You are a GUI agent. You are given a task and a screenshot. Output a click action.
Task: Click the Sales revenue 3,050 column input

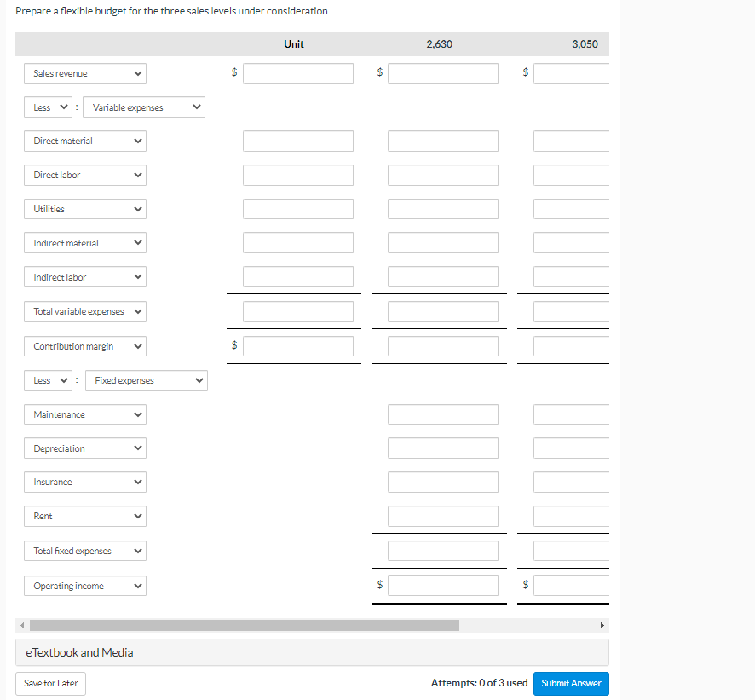[571, 73]
